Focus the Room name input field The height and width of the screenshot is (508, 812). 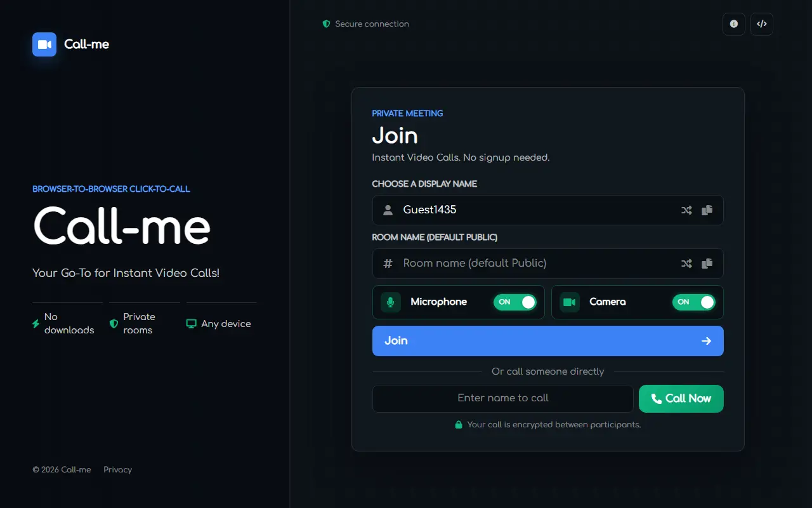548,264
